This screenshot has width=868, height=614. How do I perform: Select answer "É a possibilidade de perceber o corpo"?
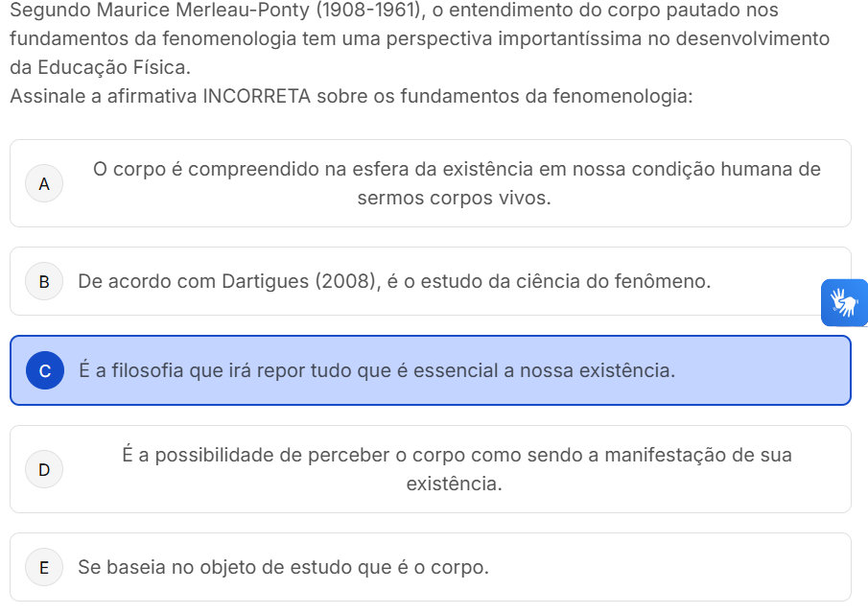[457, 455]
